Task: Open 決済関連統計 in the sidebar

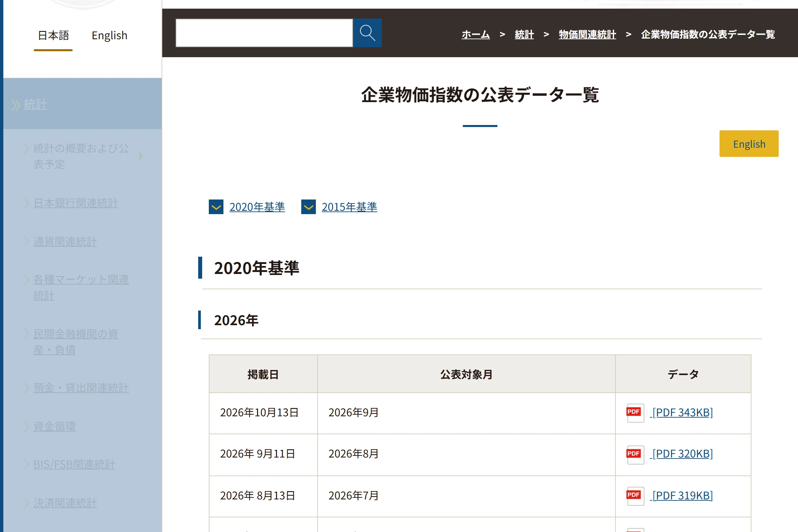Action: (65, 503)
